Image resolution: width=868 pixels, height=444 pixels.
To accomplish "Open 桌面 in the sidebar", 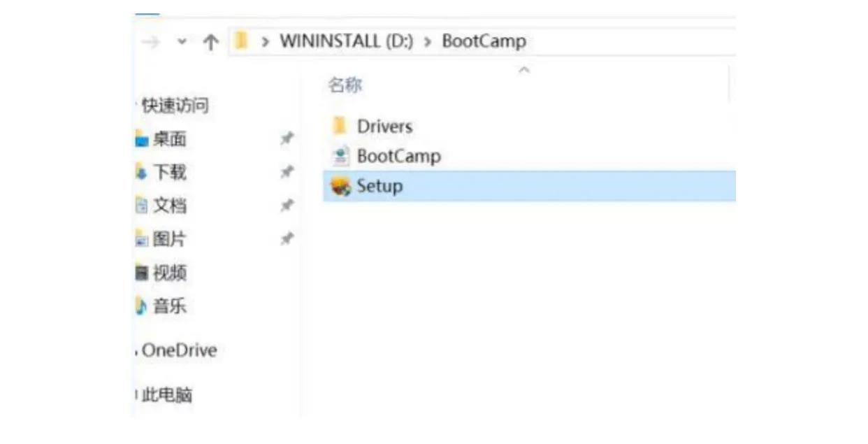I will (x=170, y=139).
